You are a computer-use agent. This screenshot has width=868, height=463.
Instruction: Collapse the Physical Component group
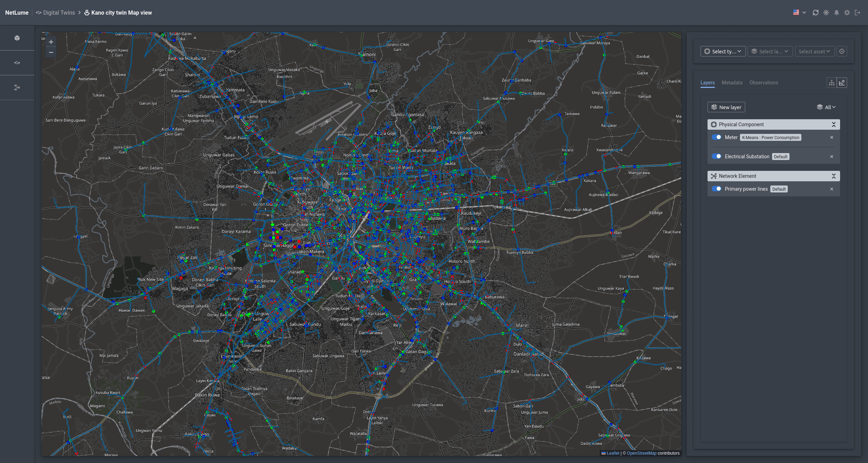[834, 124]
